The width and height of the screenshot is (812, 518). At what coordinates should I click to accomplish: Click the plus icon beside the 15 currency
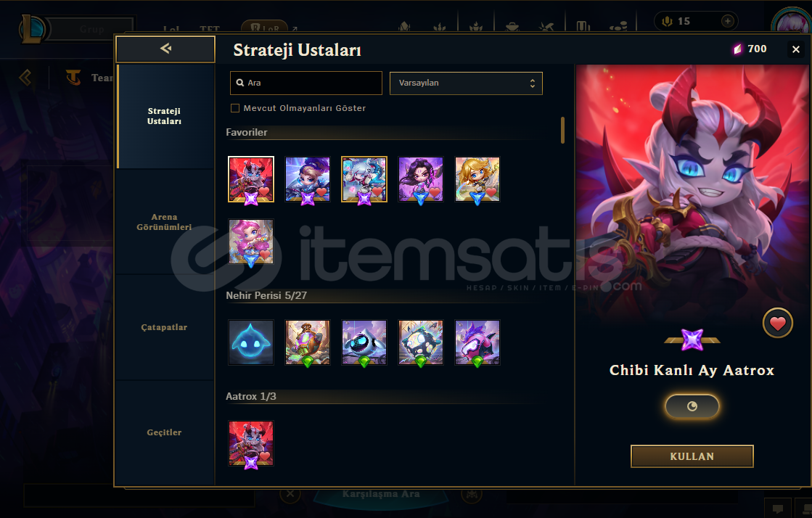coord(727,21)
